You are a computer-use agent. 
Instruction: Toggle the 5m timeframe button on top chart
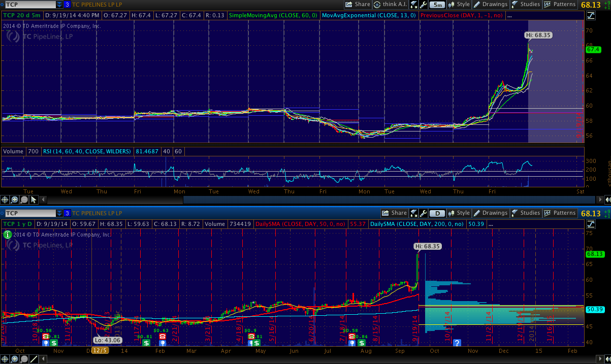pyautogui.click(x=437, y=5)
